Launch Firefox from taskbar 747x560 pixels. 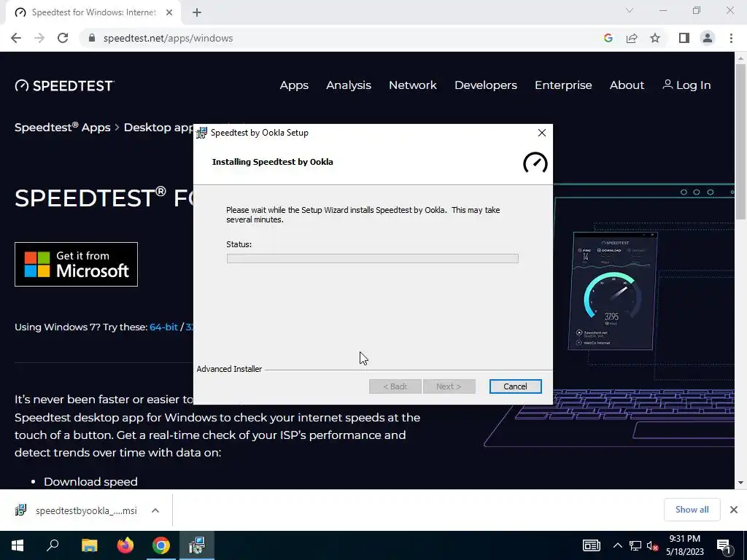point(125,545)
